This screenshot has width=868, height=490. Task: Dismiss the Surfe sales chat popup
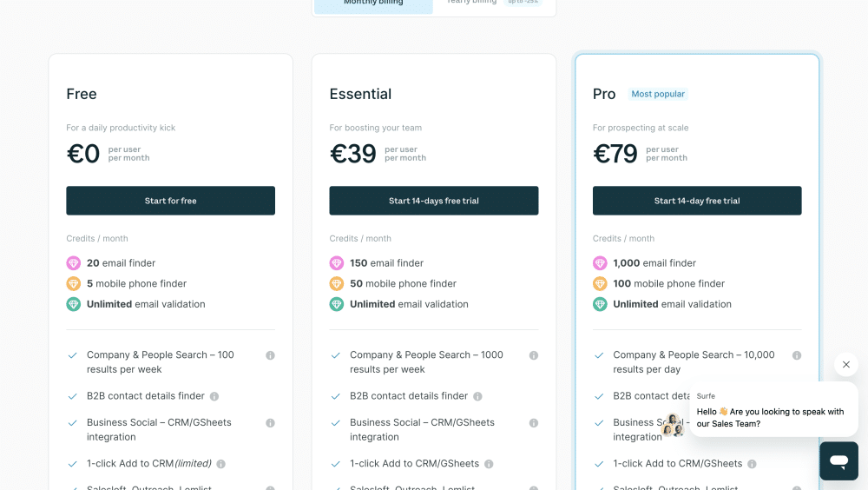[845, 364]
